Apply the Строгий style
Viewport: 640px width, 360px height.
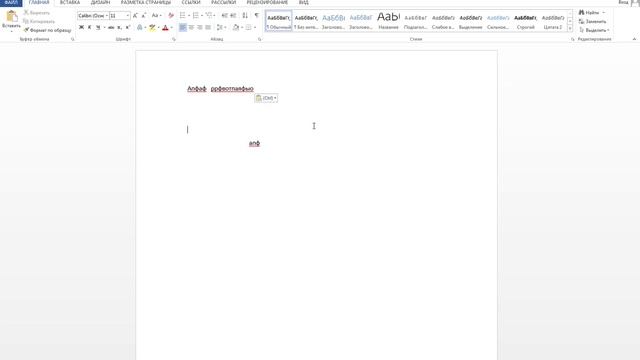tap(525, 21)
